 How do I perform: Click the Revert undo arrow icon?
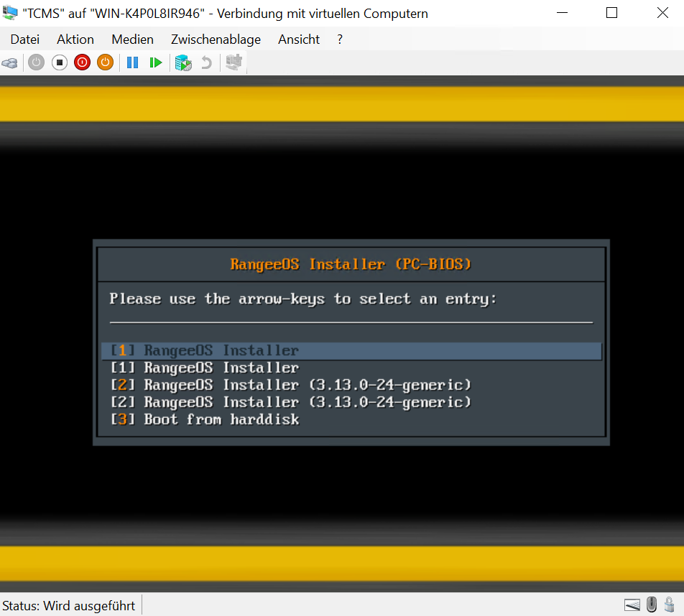pos(206,62)
